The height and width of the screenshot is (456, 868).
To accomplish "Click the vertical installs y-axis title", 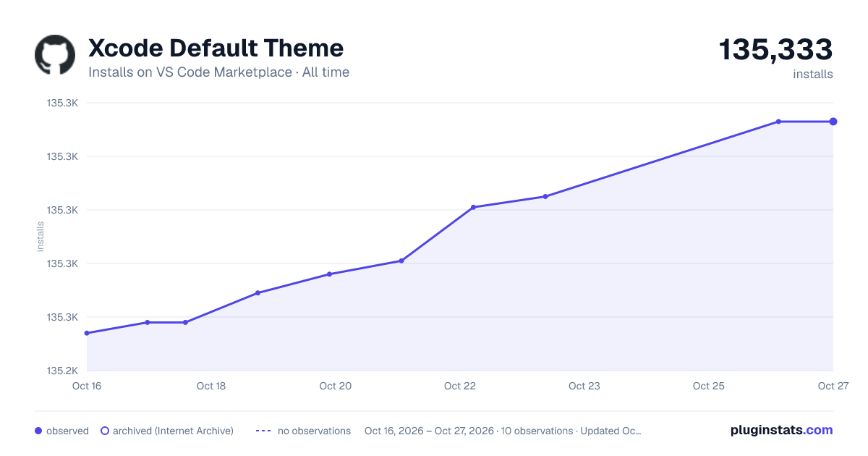I will point(41,237).
